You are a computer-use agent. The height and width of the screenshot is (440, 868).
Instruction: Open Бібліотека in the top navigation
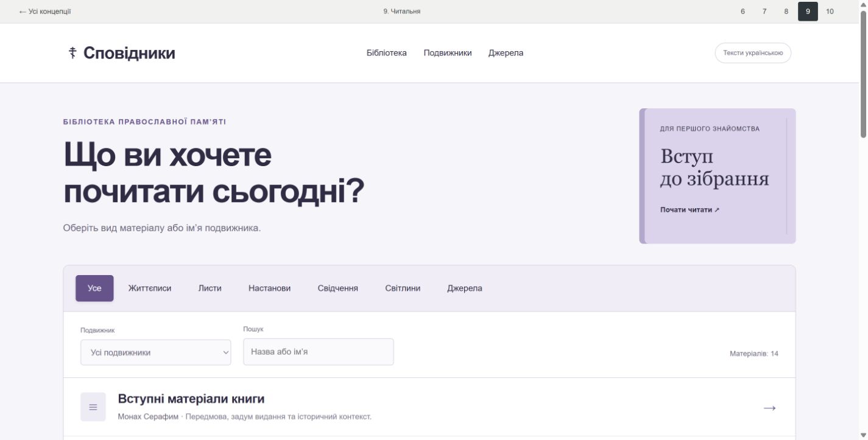387,53
